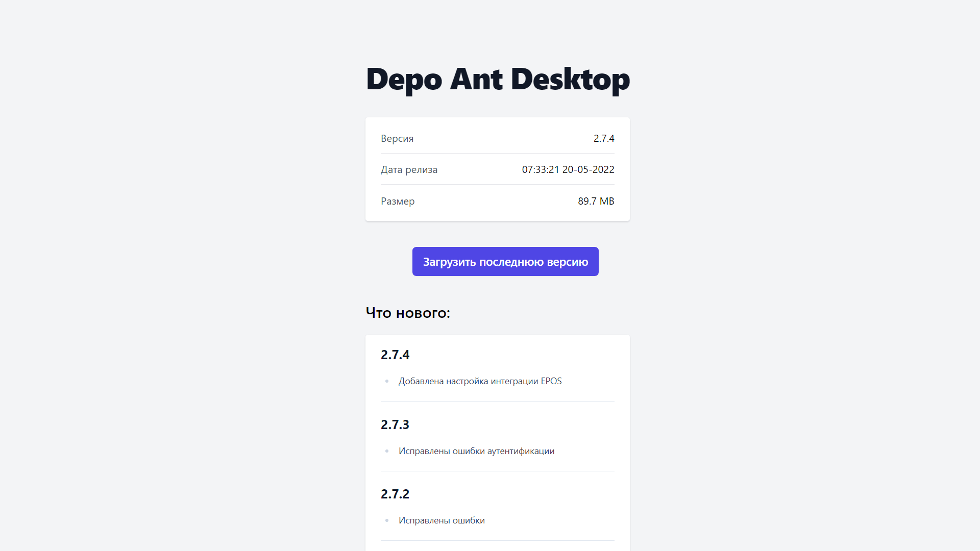Click the Версия label
This screenshot has height=551, width=980.
coord(397,138)
